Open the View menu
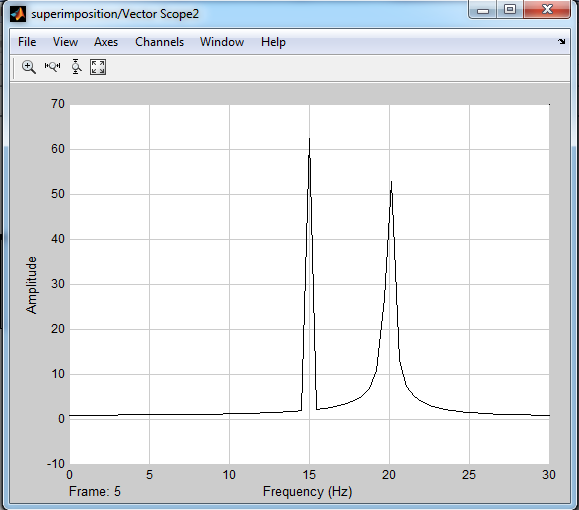 (65, 42)
